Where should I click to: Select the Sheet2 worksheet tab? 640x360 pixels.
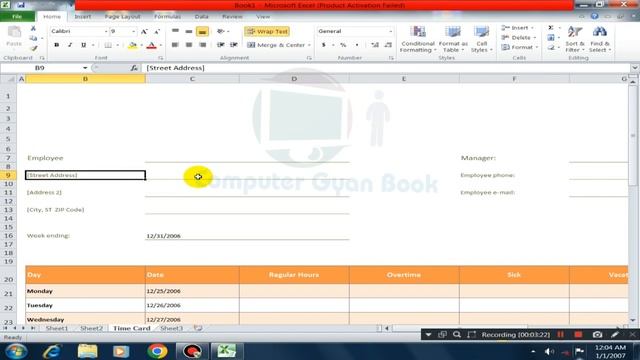pos(91,328)
